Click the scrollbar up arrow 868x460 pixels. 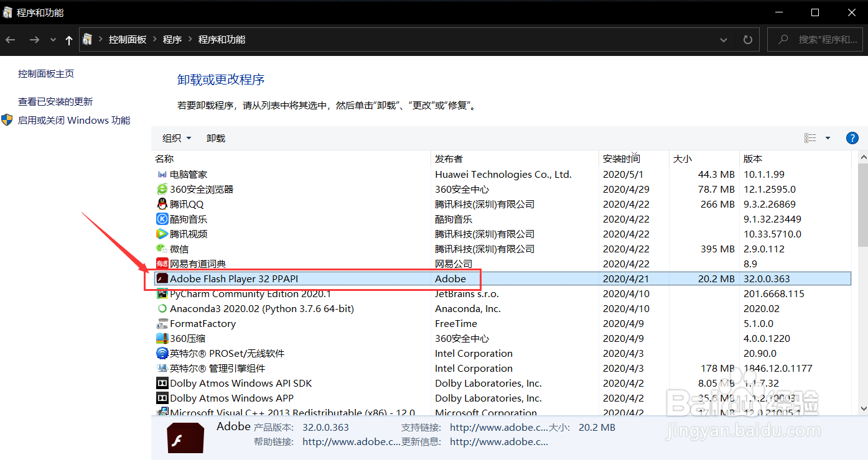863,158
